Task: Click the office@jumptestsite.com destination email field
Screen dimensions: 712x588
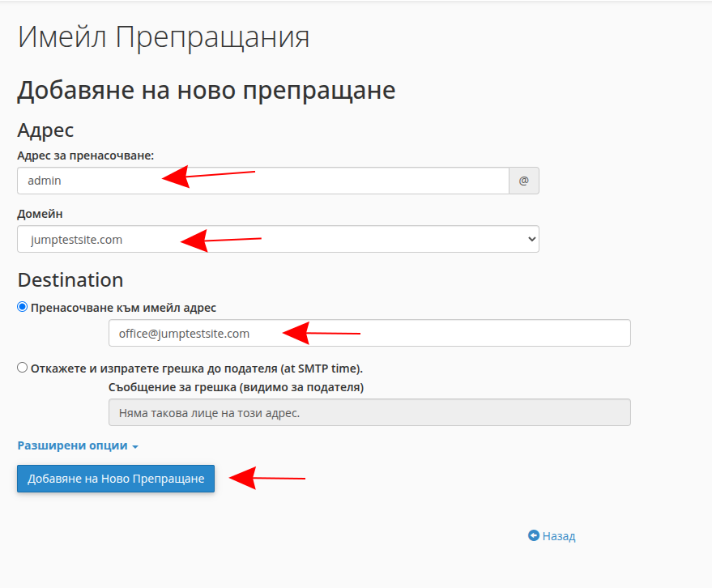Action: [369, 333]
